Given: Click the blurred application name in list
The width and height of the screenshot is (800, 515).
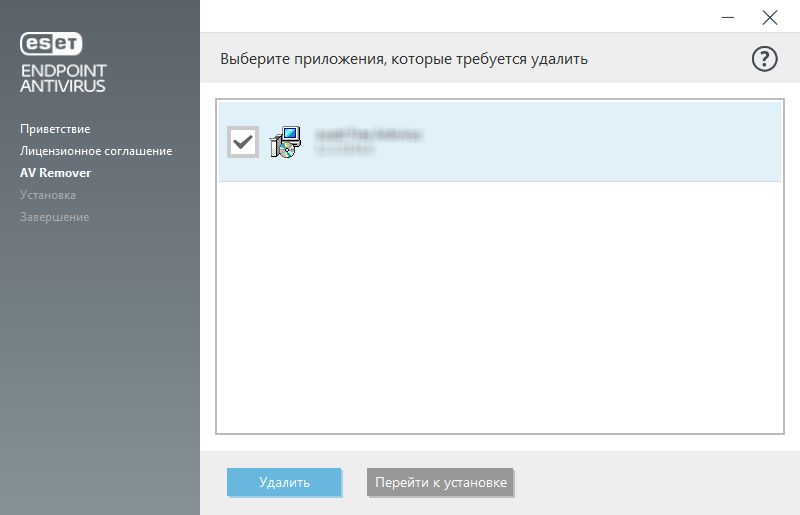Looking at the screenshot, I should click(368, 134).
